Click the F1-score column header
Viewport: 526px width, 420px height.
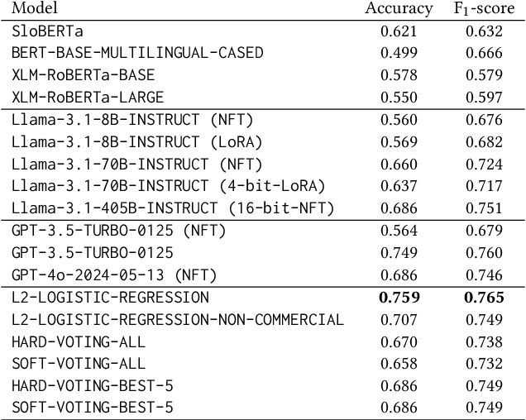484,9
